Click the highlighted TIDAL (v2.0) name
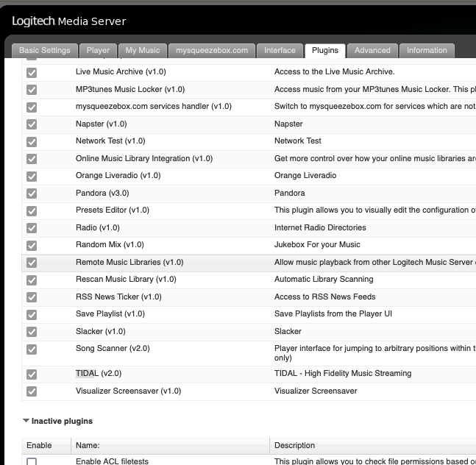 coord(99,373)
